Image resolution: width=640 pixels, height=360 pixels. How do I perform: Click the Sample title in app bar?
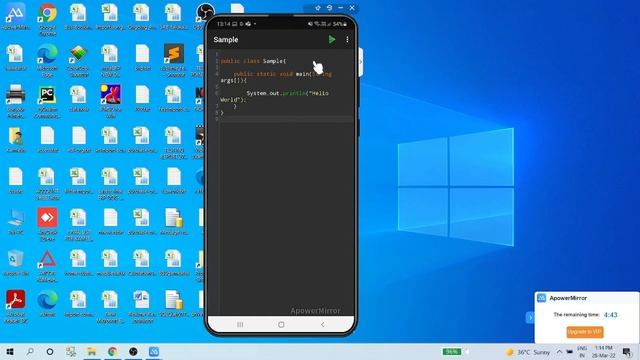pyautogui.click(x=226, y=40)
